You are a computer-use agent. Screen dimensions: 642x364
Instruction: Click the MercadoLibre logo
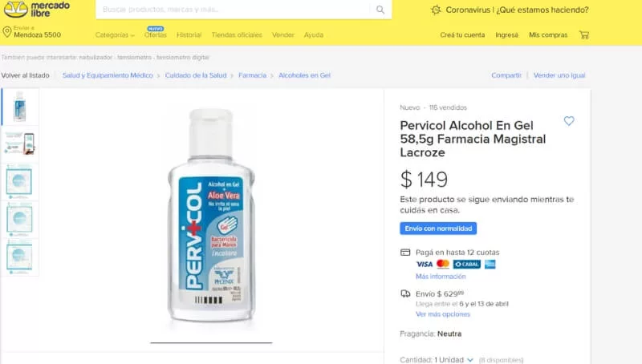coord(37,9)
